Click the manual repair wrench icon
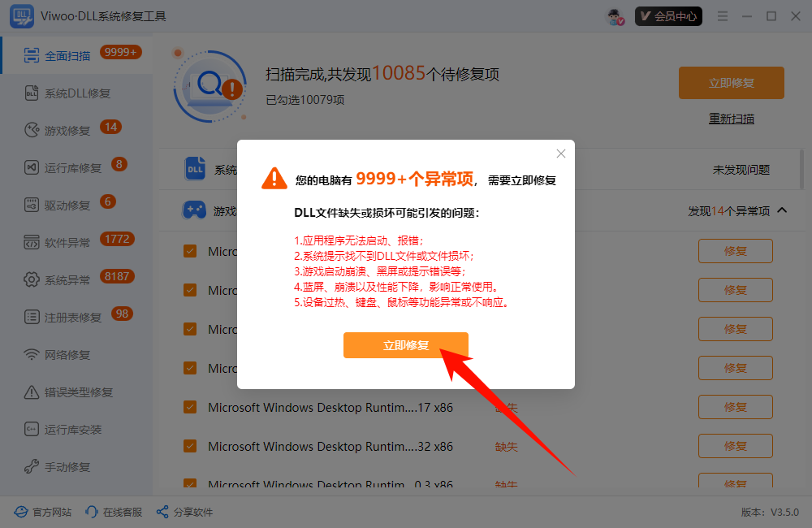 [32, 467]
